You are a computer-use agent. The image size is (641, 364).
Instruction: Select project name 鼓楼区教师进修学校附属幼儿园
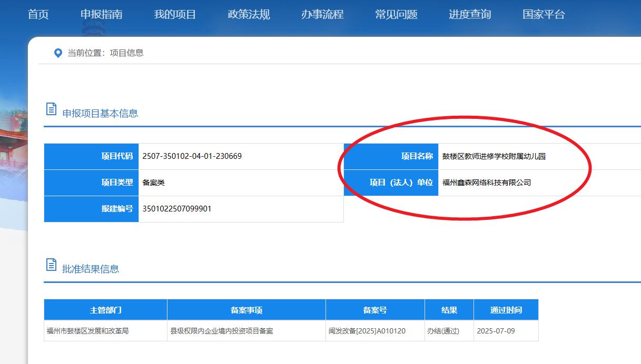pyautogui.click(x=494, y=156)
